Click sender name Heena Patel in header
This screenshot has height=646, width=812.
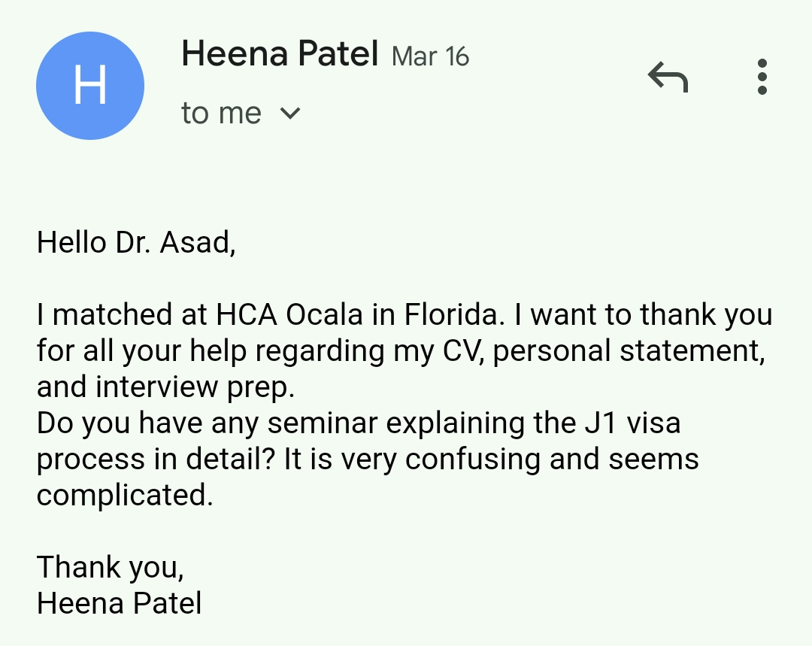279,54
